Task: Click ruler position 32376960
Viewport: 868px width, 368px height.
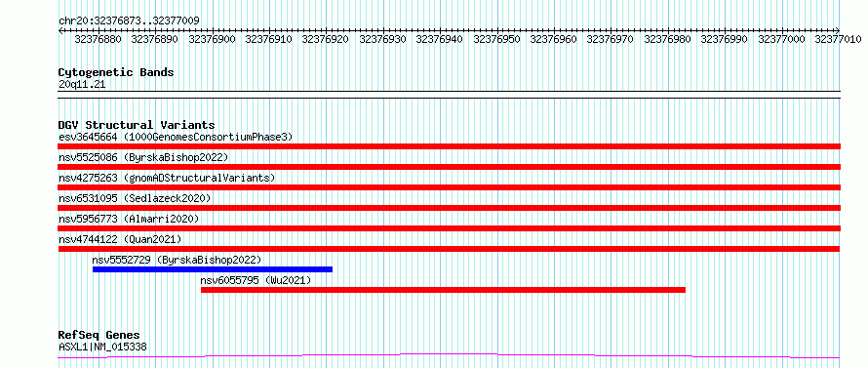Action: click(554, 39)
